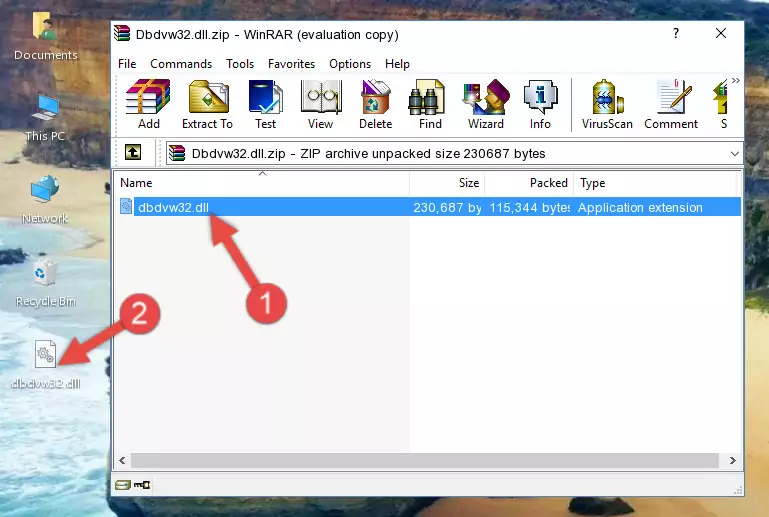
Task: Select the Documents desktop icon
Action: pyautogui.click(x=46, y=36)
